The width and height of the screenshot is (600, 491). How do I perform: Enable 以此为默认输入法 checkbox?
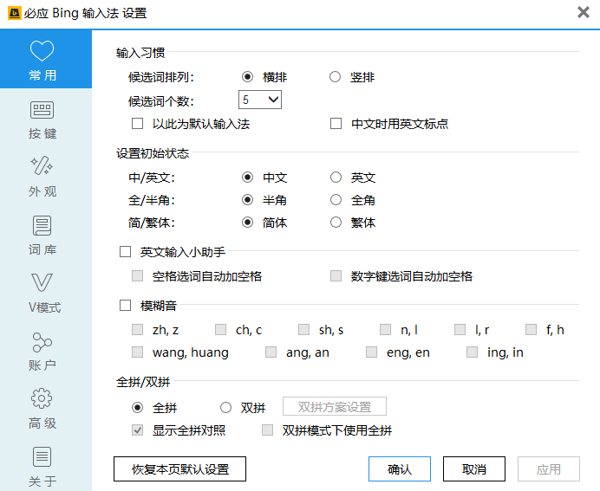[x=138, y=124]
